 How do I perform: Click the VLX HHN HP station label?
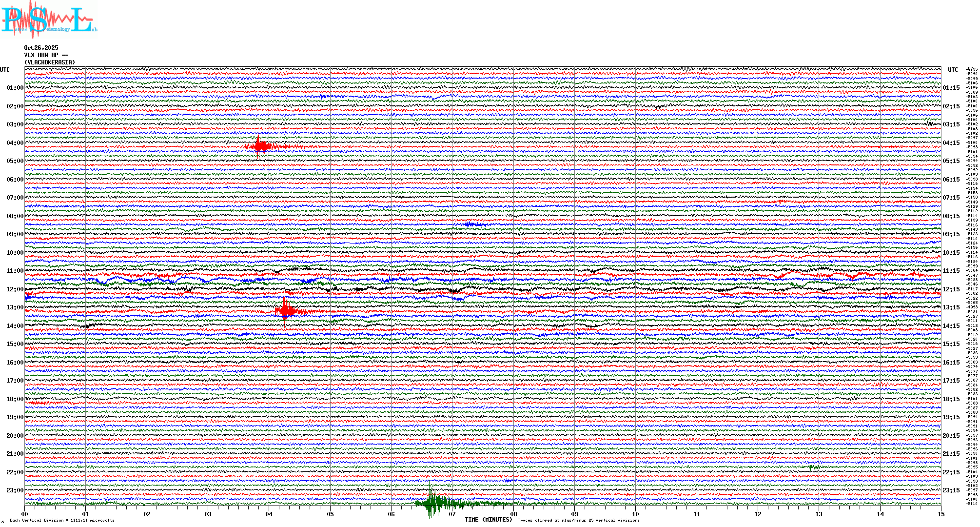point(46,55)
